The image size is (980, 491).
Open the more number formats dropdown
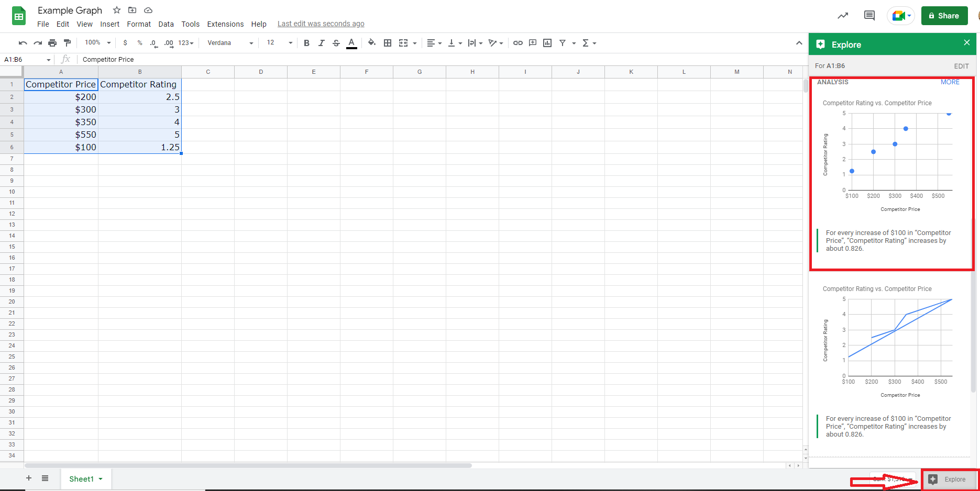pyautogui.click(x=185, y=42)
